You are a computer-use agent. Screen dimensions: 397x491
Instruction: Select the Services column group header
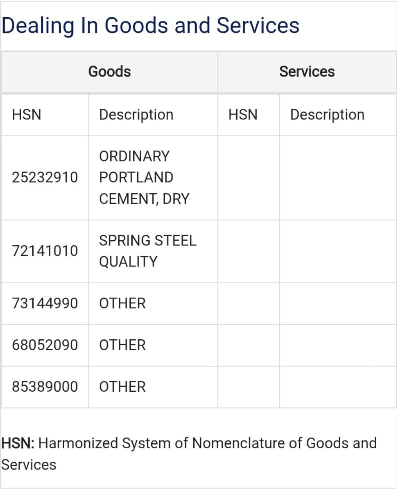point(307,72)
